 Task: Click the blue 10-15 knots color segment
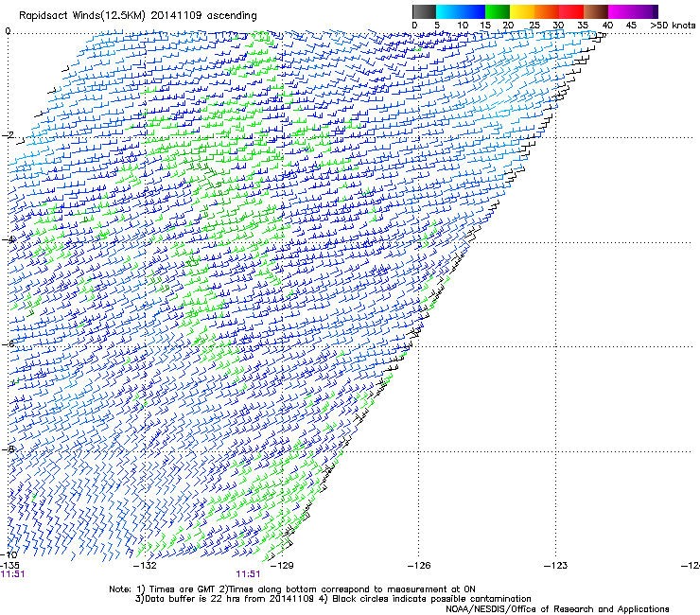point(473,11)
